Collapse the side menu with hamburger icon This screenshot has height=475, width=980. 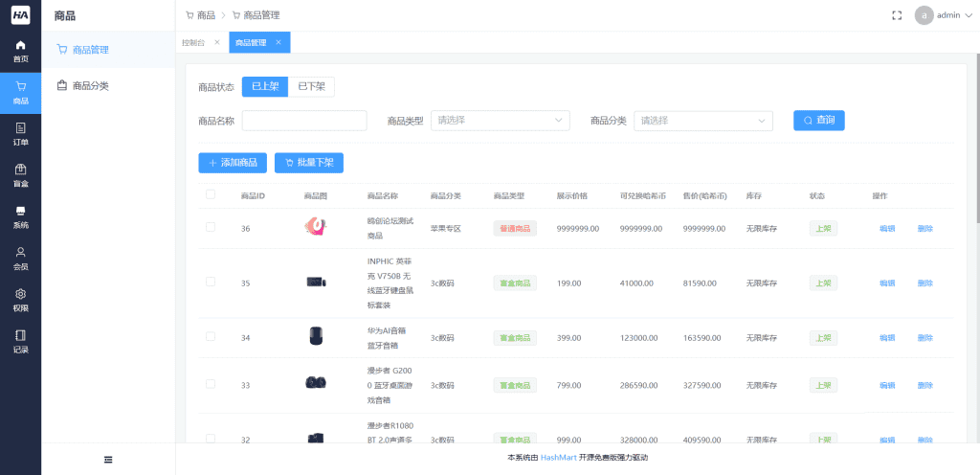tap(108, 460)
